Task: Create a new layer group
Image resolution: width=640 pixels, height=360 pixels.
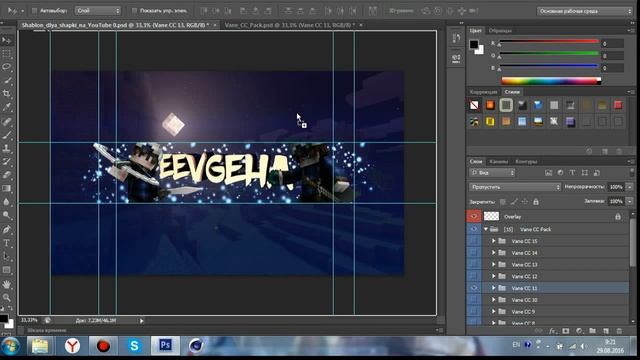Action: click(x=592, y=331)
